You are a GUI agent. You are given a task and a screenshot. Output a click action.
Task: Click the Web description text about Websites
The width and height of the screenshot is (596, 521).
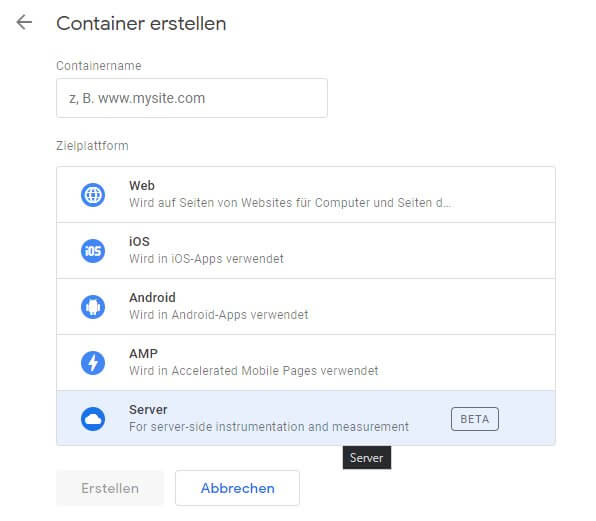(x=290, y=203)
